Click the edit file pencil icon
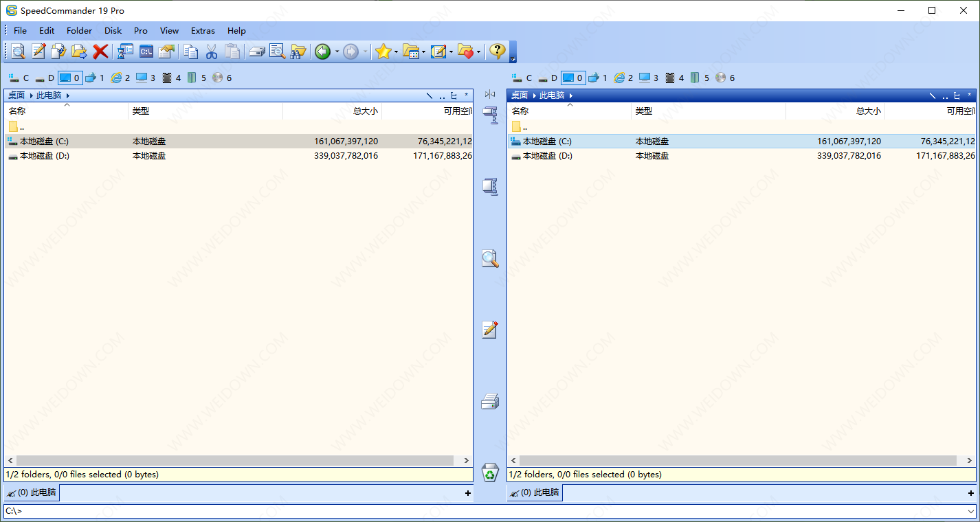 (x=38, y=52)
